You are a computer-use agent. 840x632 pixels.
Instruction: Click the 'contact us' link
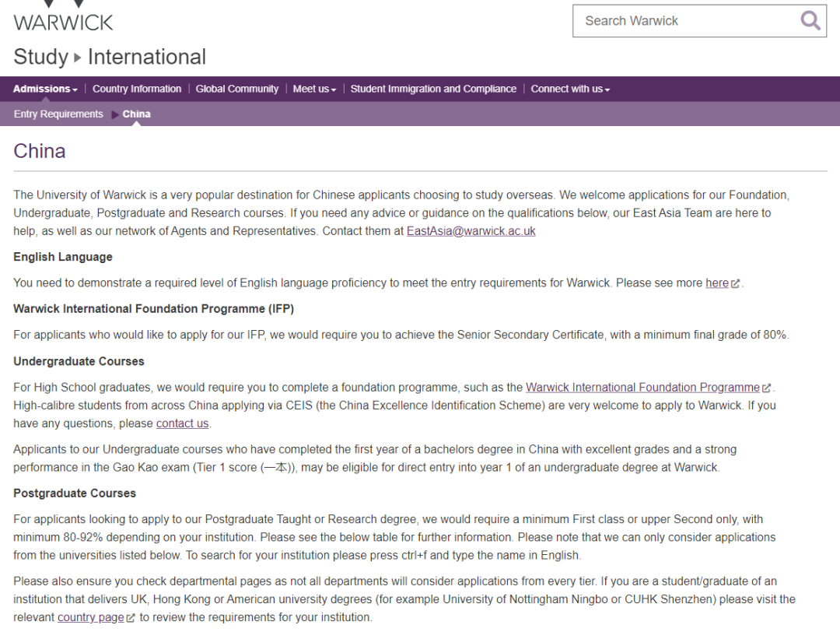click(182, 423)
